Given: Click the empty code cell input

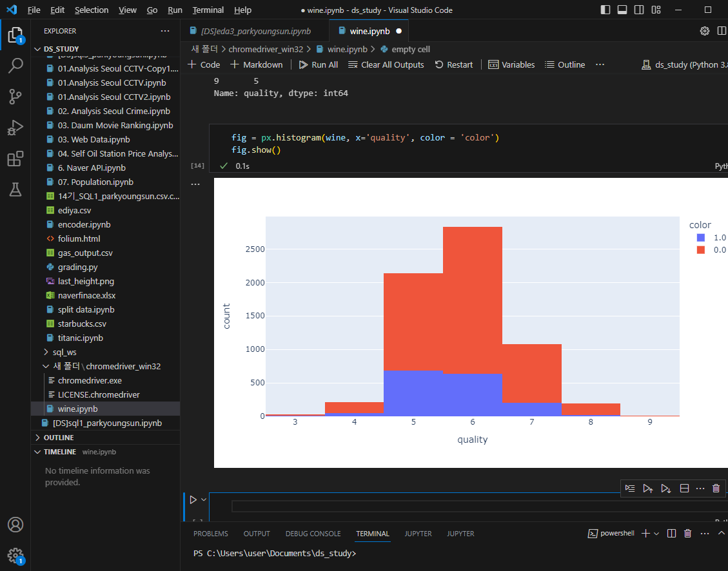Looking at the screenshot, I should coord(480,506).
